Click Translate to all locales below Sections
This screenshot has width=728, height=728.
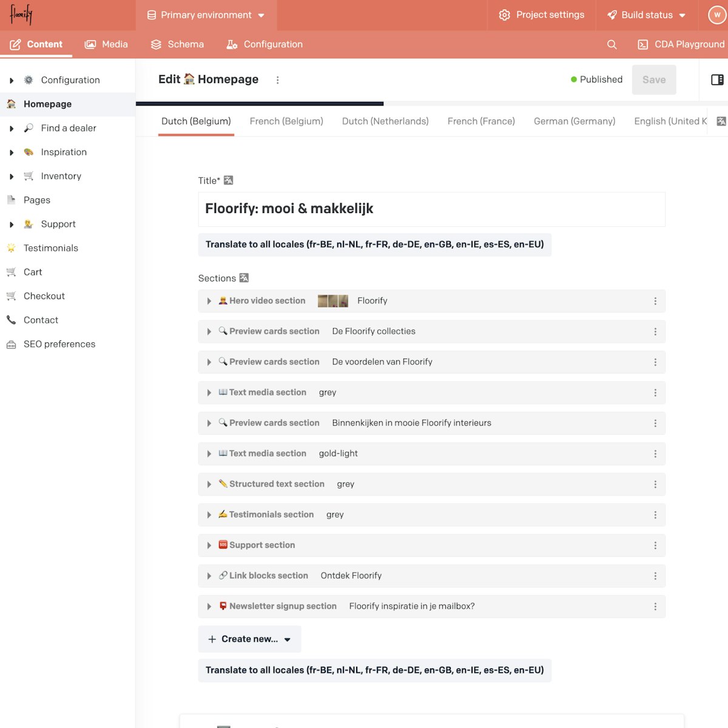[x=375, y=670]
